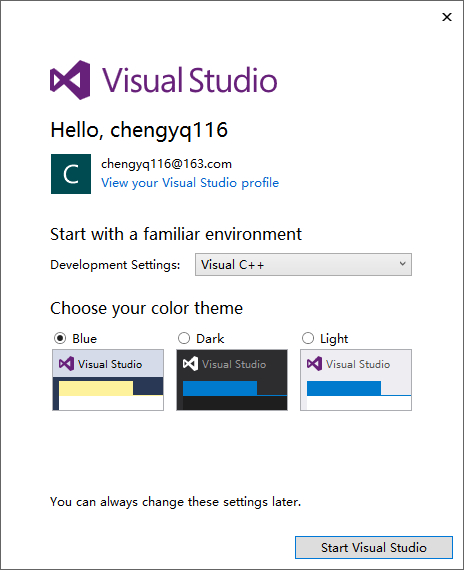
Task: Open your Visual Studio profile link
Action: [190, 182]
